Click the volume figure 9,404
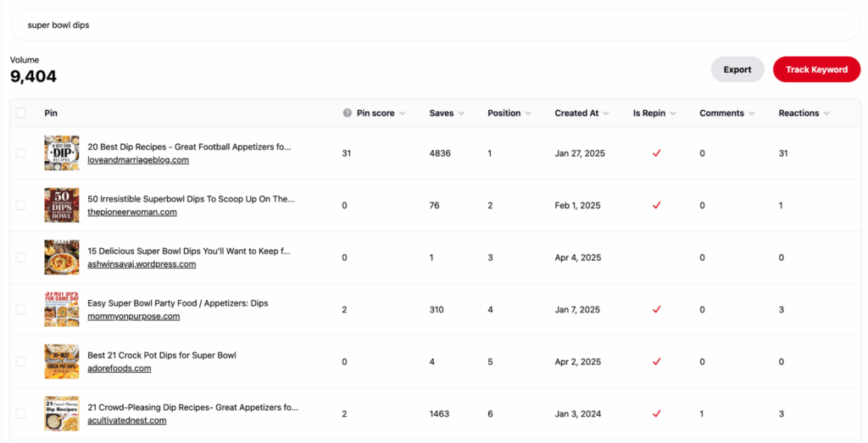Image resolution: width=868 pixels, height=443 pixels. 33,76
